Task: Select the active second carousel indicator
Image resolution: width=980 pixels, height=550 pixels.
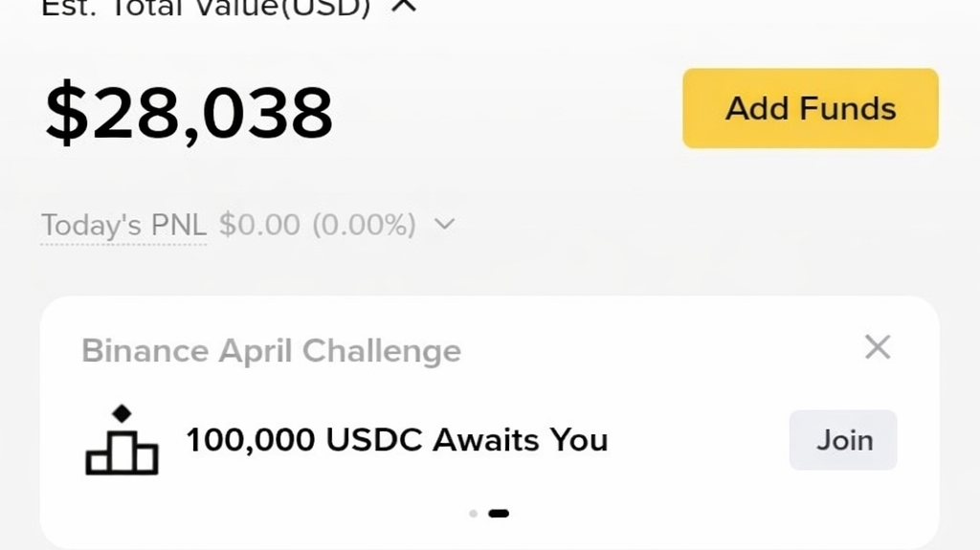Action: point(499,514)
